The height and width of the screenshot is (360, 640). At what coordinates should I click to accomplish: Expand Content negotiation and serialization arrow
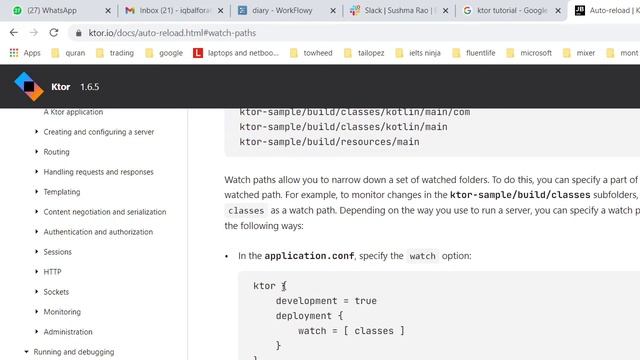point(36,212)
